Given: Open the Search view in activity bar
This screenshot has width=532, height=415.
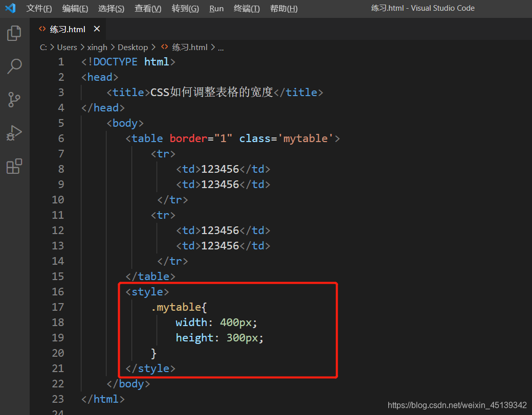Looking at the screenshot, I should (x=14, y=66).
